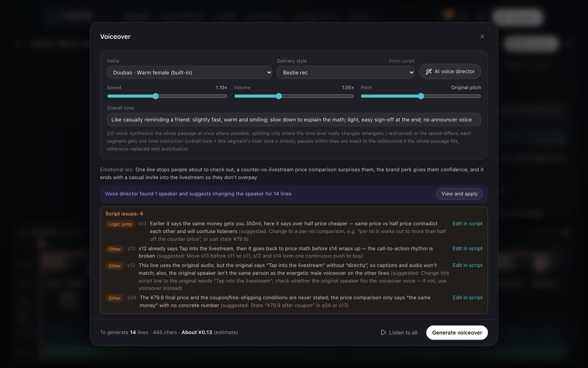Click the '1.10×' speed value
Viewport: 588px width, 368px height.
(x=221, y=87)
